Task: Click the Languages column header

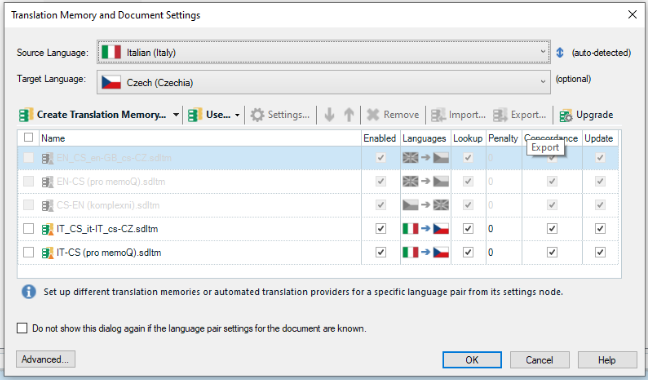Action: [x=424, y=138]
